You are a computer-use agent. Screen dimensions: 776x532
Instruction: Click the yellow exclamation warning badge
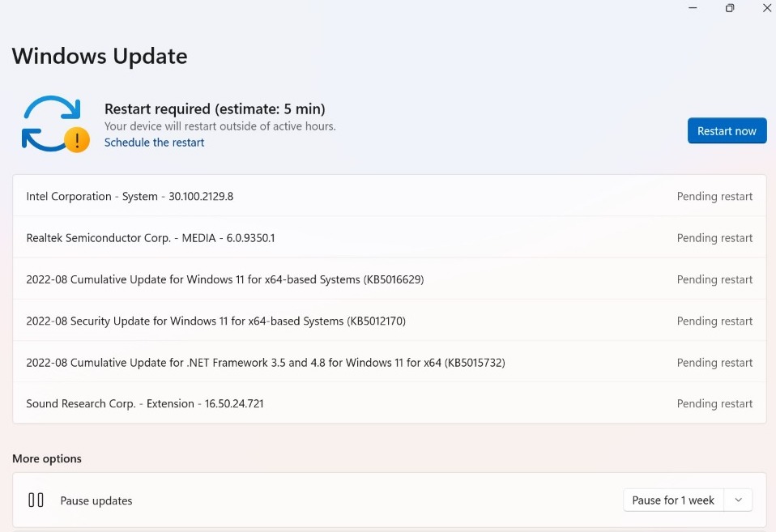[x=77, y=140]
